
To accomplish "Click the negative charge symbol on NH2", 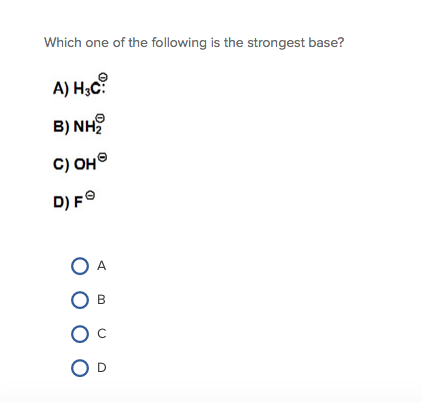I will point(100,118).
